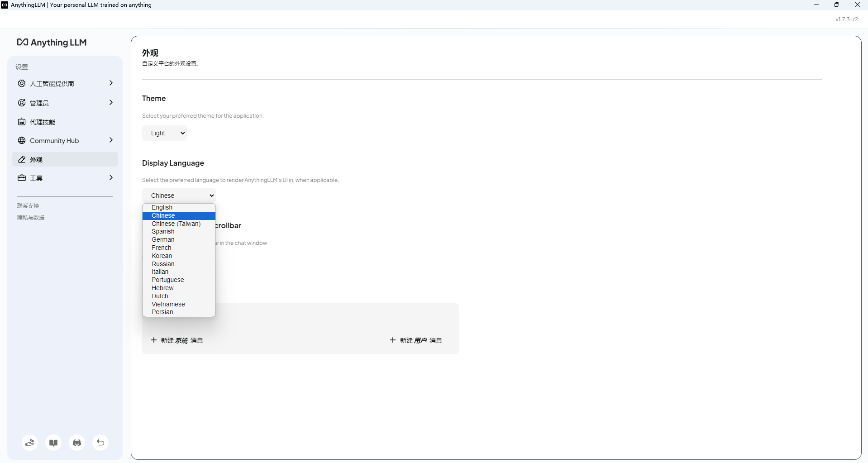Open the Light theme dropdown
Image resolution: width=868 pixels, height=463 pixels.
[x=164, y=133]
